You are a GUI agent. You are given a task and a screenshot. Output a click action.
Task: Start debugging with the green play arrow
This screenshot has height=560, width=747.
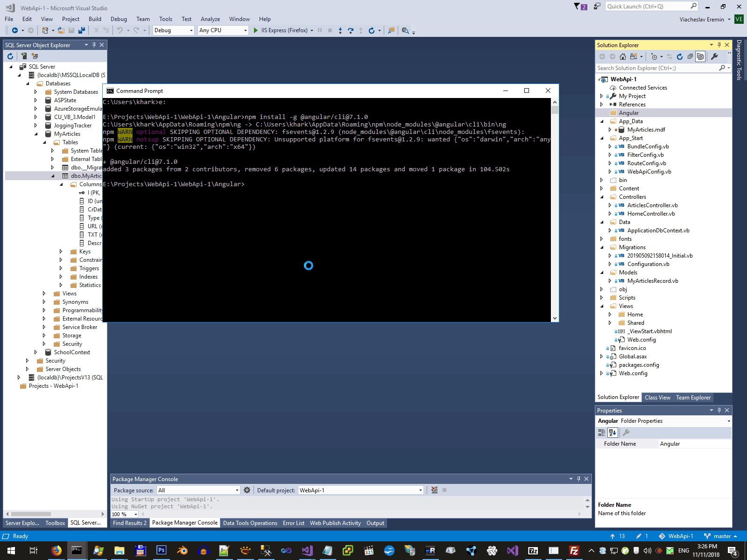[255, 30]
